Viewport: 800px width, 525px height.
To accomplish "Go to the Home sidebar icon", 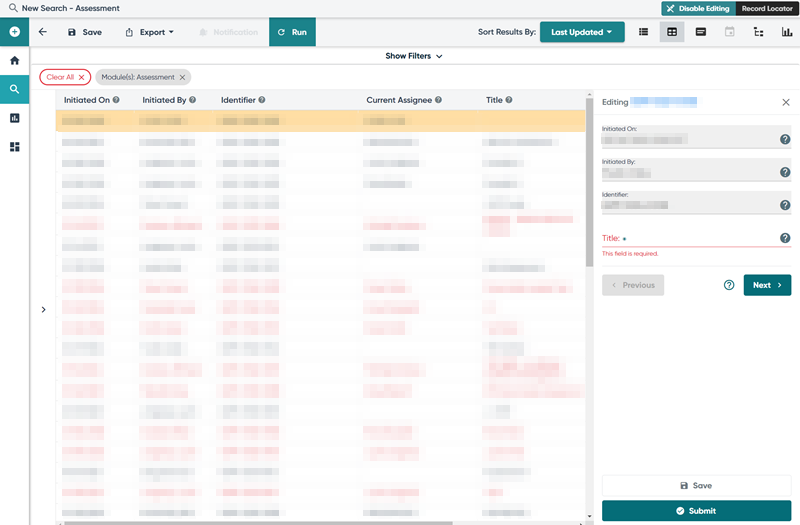I will [14, 60].
